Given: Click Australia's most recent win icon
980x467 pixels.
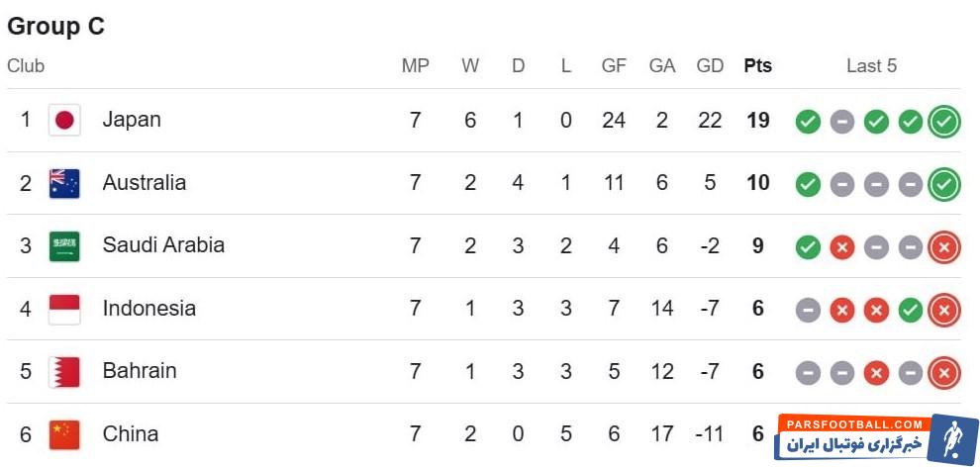Looking at the screenshot, I should (x=944, y=184).
